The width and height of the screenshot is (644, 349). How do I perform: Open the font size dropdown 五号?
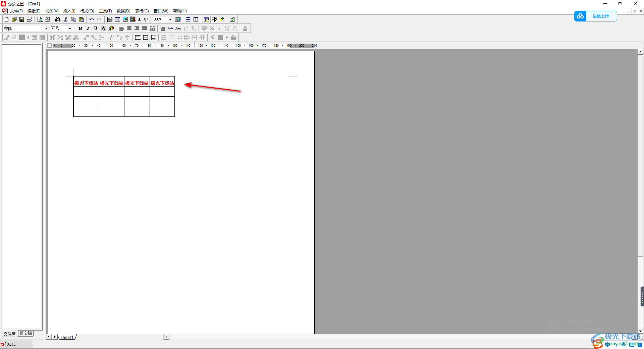click(x=70, y=29)
